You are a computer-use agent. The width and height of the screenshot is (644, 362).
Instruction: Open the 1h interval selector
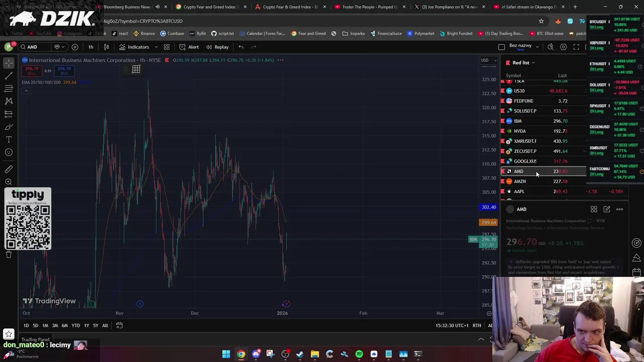91,47
